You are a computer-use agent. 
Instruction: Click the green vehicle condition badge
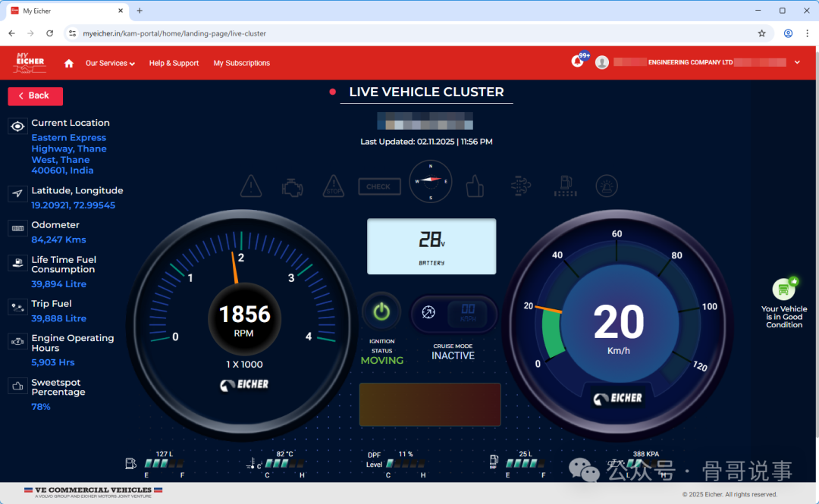click(x=784, y=289)
